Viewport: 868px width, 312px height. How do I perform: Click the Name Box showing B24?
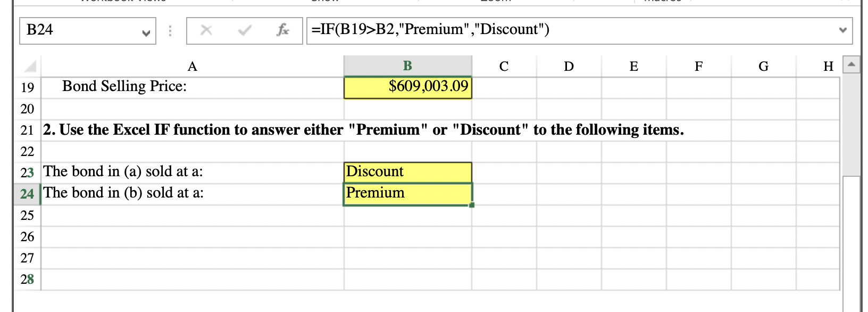click(x=80, y=30)
